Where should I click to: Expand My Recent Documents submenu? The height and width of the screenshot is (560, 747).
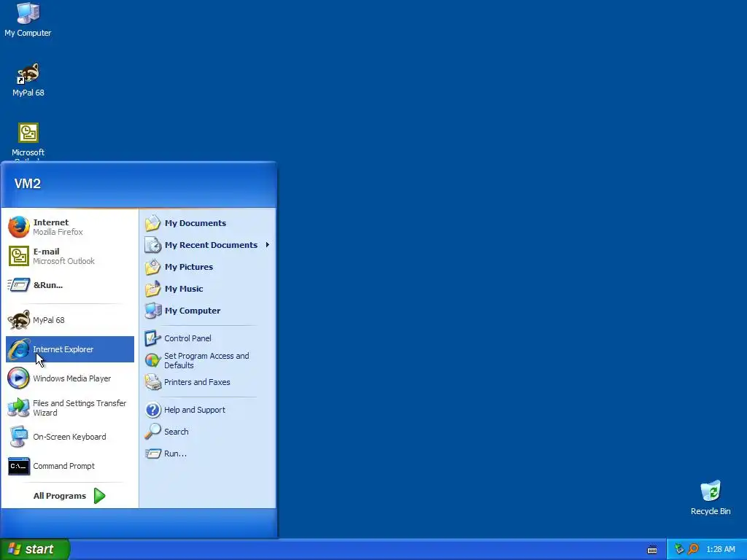[208, 245]
